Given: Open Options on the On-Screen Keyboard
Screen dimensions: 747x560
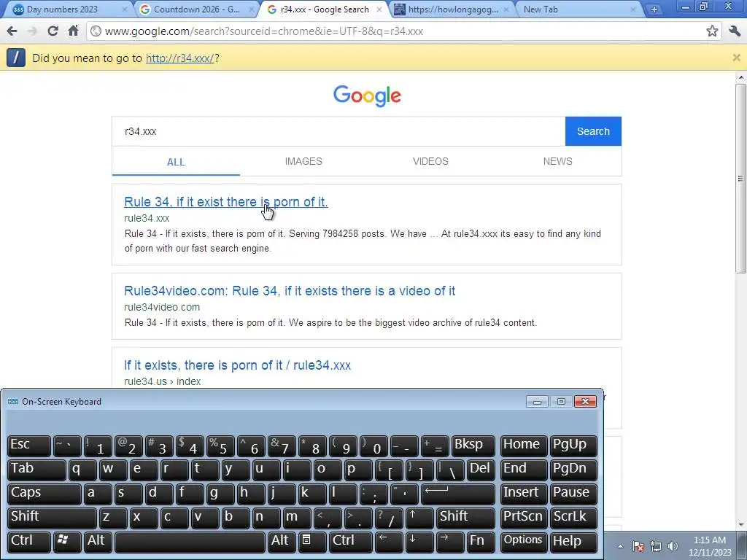Looking at the screenshot, I should (524, 542).
